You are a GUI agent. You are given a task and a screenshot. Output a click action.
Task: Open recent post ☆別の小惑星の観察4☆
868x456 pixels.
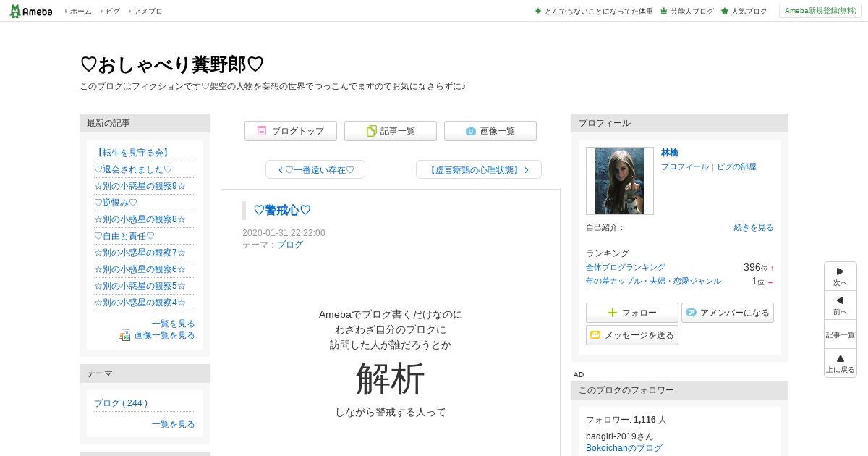coord(140,303)
